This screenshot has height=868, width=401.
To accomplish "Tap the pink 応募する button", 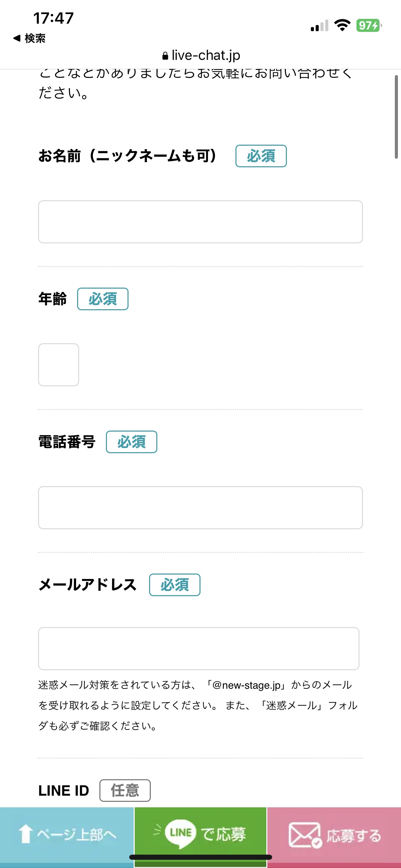I will point(334,835).
